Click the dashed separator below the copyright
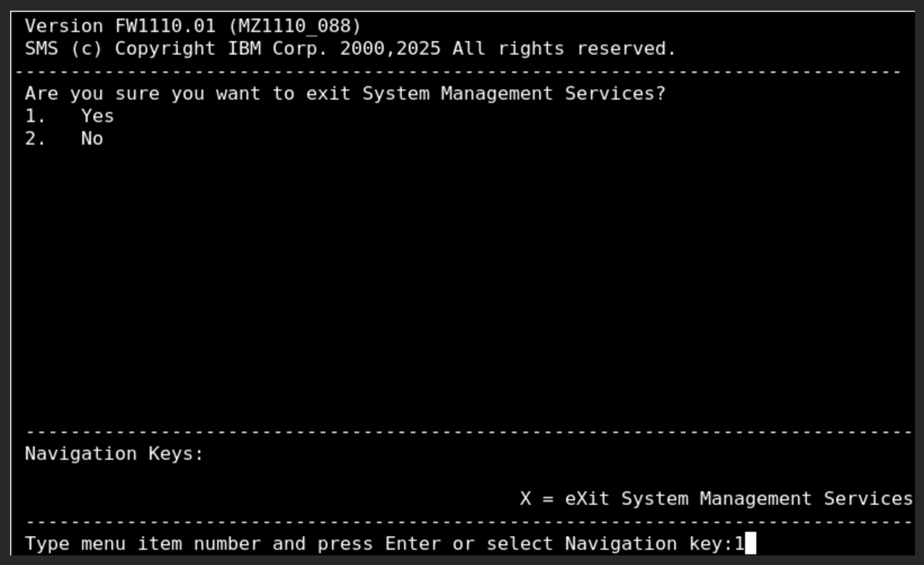 457,71
